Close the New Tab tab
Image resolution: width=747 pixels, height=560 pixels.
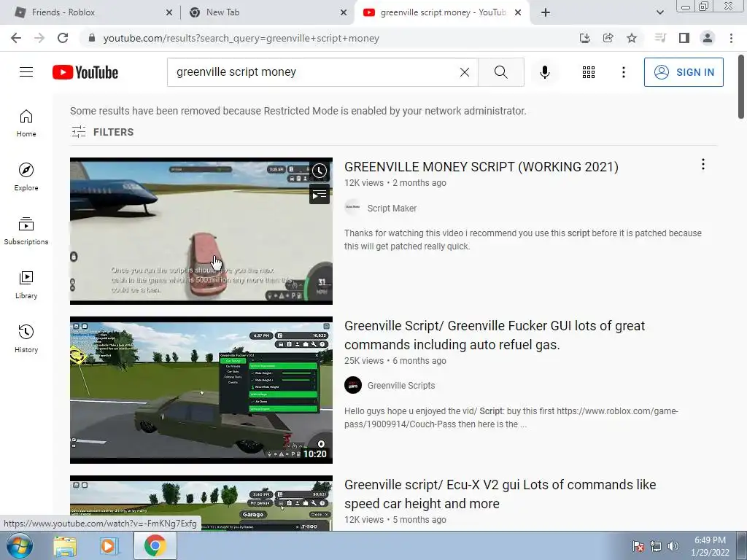click(344, 13)
